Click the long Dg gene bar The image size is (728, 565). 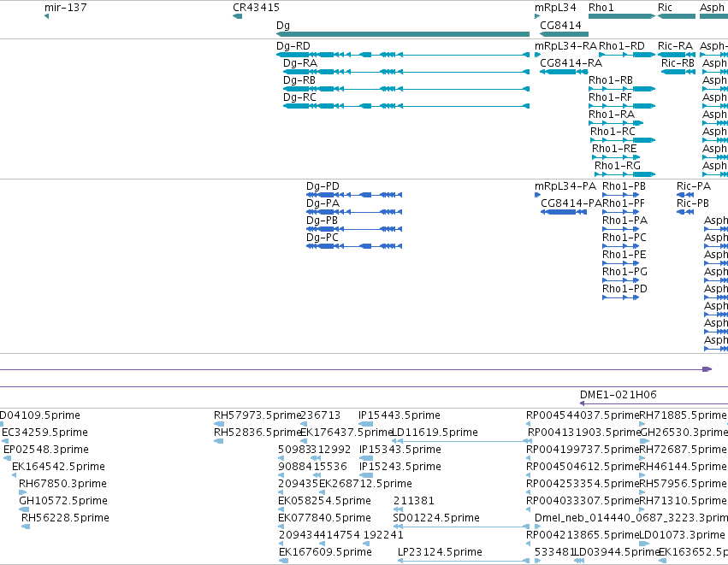click(x=403, y=34)
